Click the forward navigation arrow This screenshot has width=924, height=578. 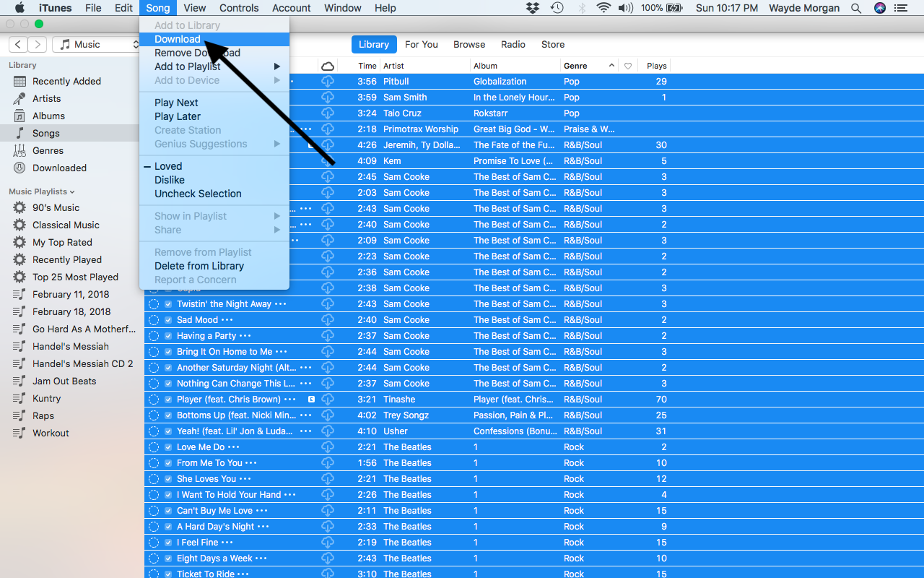(x=38, y=45)
